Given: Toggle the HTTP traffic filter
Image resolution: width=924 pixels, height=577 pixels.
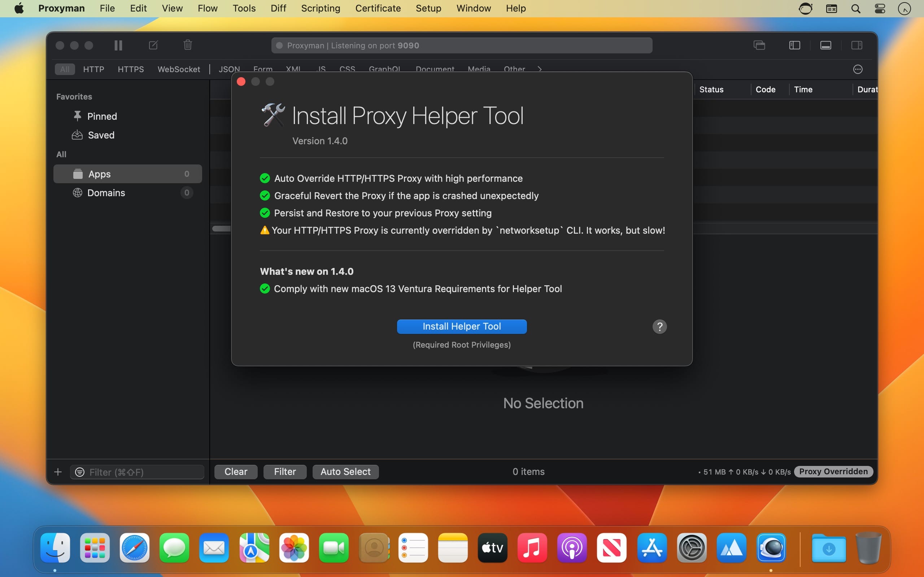Looking at the screenshot, I should click(93, 69).
